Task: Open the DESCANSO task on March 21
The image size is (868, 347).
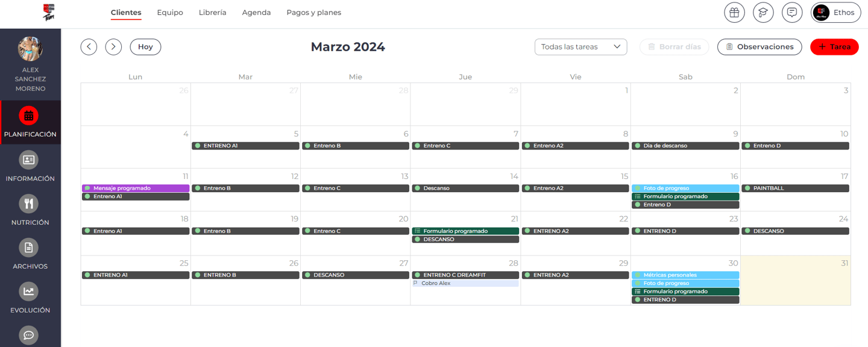Action: pos(465,239)
